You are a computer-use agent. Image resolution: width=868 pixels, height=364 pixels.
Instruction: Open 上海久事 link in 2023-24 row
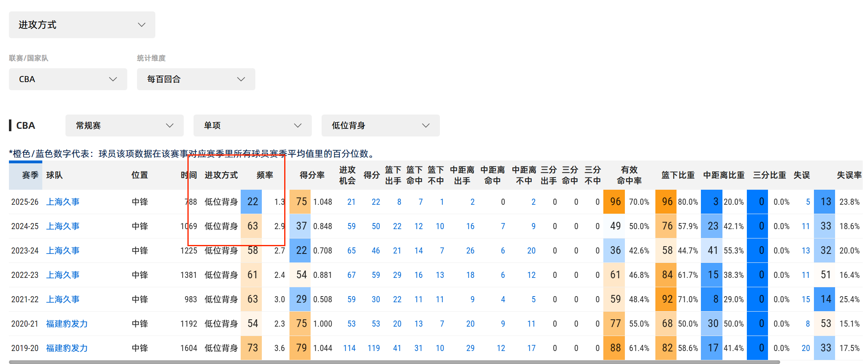(63, 251)
